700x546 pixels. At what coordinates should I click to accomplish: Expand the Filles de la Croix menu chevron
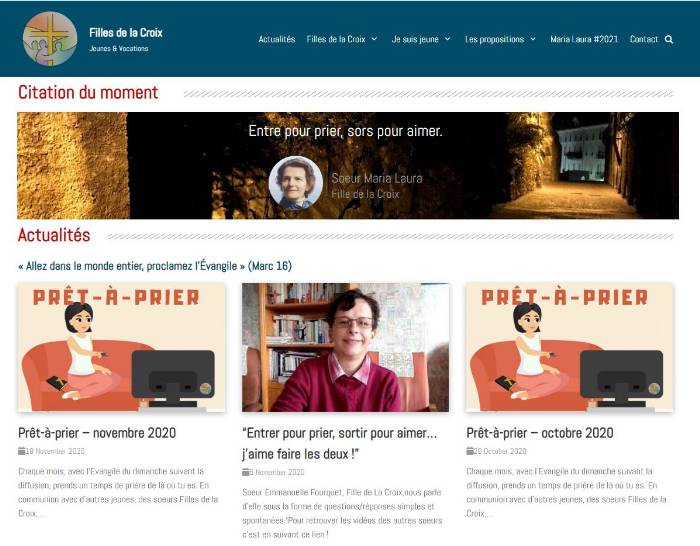(374, 39)
